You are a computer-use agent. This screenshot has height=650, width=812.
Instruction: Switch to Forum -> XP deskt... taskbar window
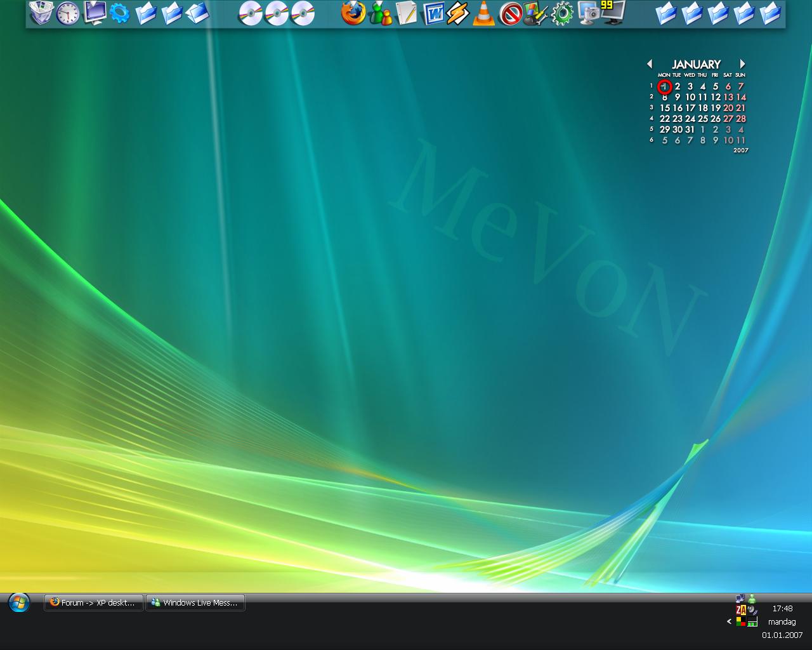94,603
